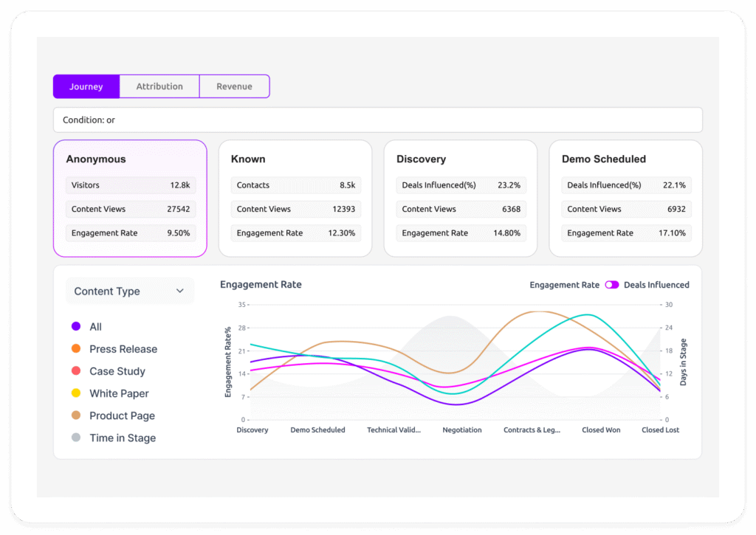Click the yellow White Paper dot
The image size is (756, 535).
[76, 393]
